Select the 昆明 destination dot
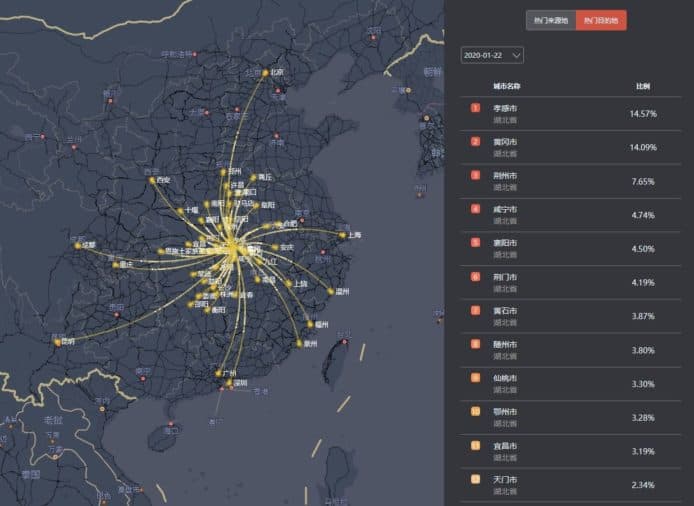694x506 pixels. (x=59, y=341)
